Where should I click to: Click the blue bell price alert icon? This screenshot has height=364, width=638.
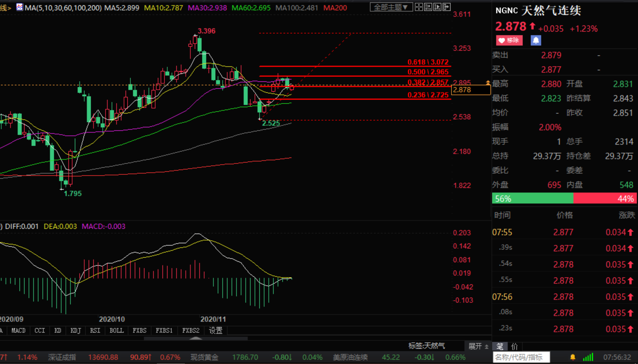point(536,40)
